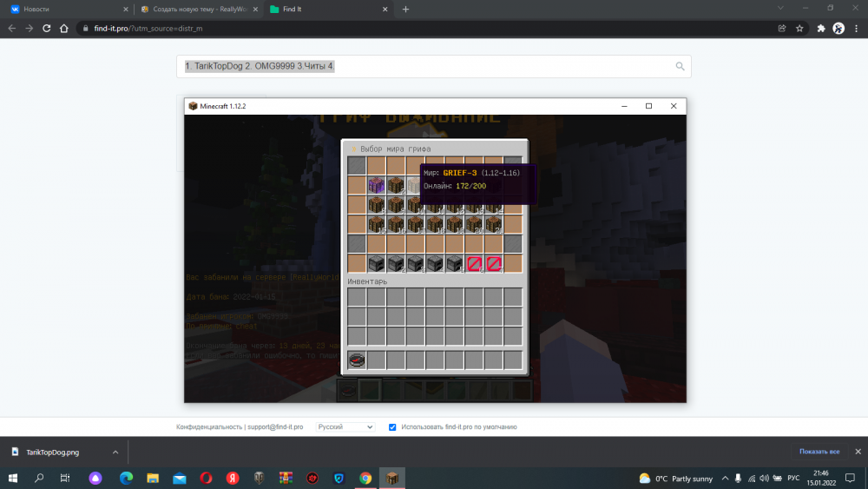Open the Chrome profile avatar
The height and width of the screenshot is (489, 868).
pos(838,29)
